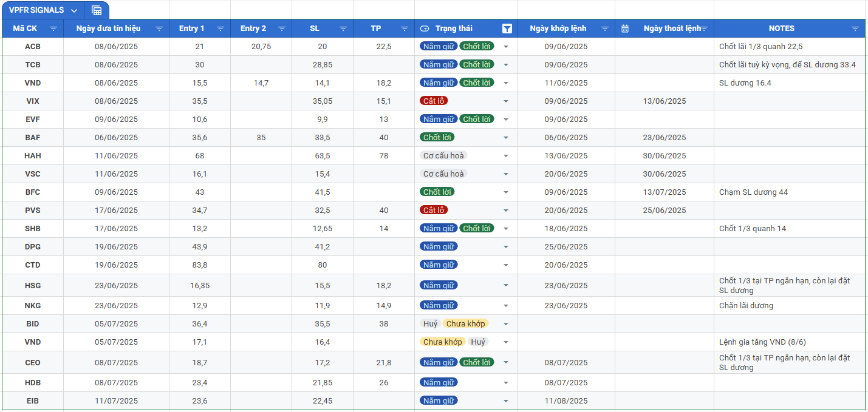Image resolution: width=868 pixels, height=412 pixels.
Task: Select the EIB stock code cell
Action: pyautogui.click(x=33, y=400)
